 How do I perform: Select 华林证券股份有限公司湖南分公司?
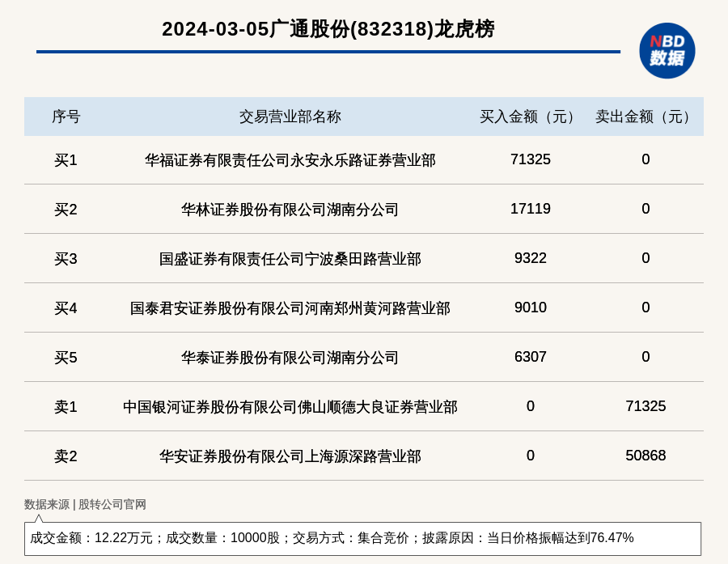coord(290,210)
